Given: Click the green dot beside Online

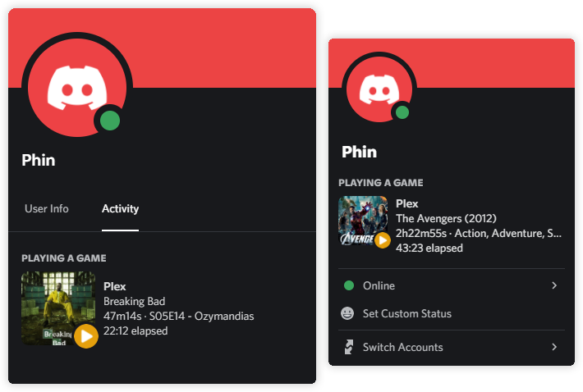Looking at the screenshot, I should (349, 285).
